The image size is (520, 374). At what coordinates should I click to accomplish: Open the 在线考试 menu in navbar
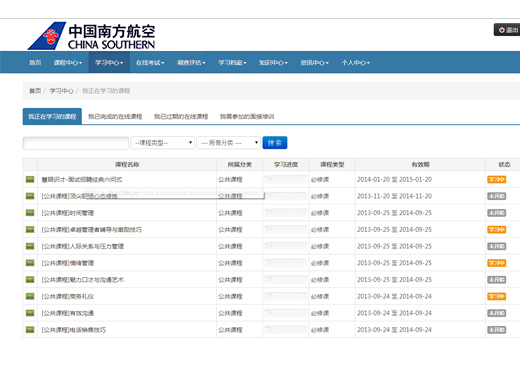pos(150,63)
